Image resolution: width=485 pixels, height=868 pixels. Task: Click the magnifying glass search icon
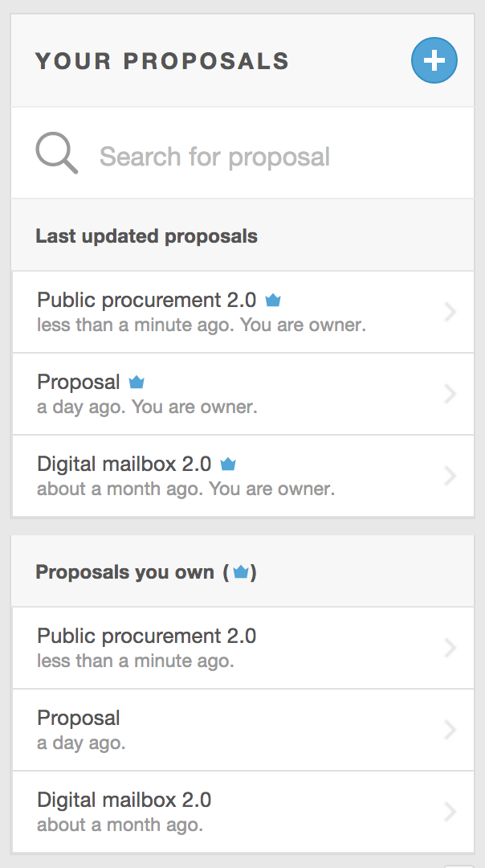point(56,154)
